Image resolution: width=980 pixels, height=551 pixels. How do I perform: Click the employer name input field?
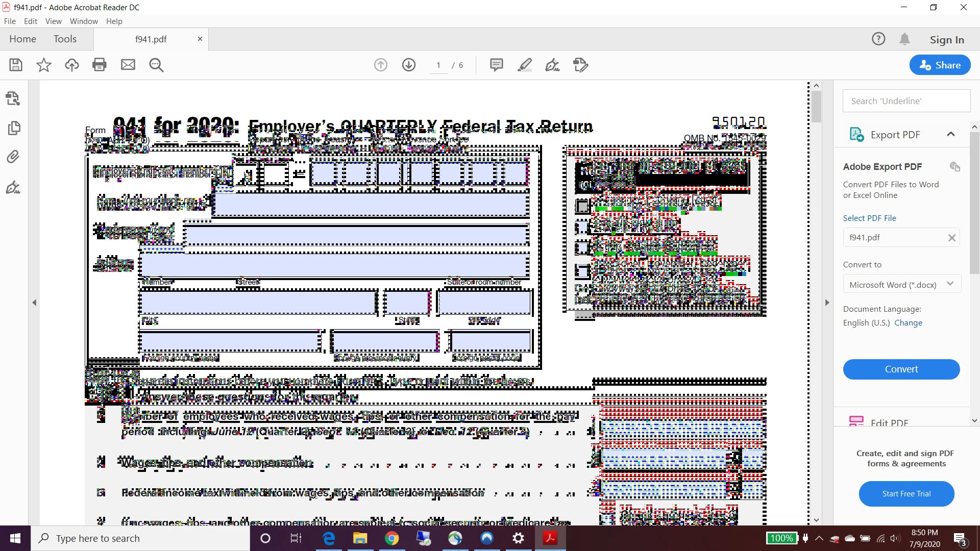[371, 205]
